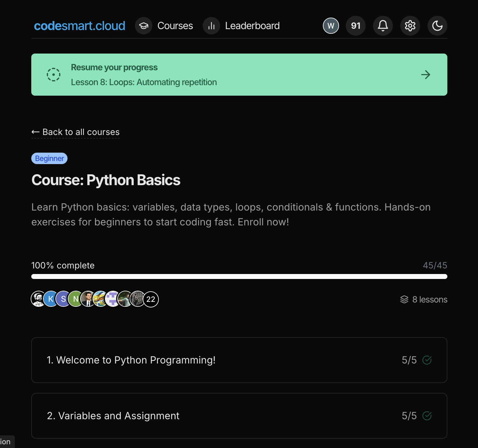The height and width of the screenshot is (448, 478).
Task: Click the dashed circle progress icon
Action: pos(54,75)
